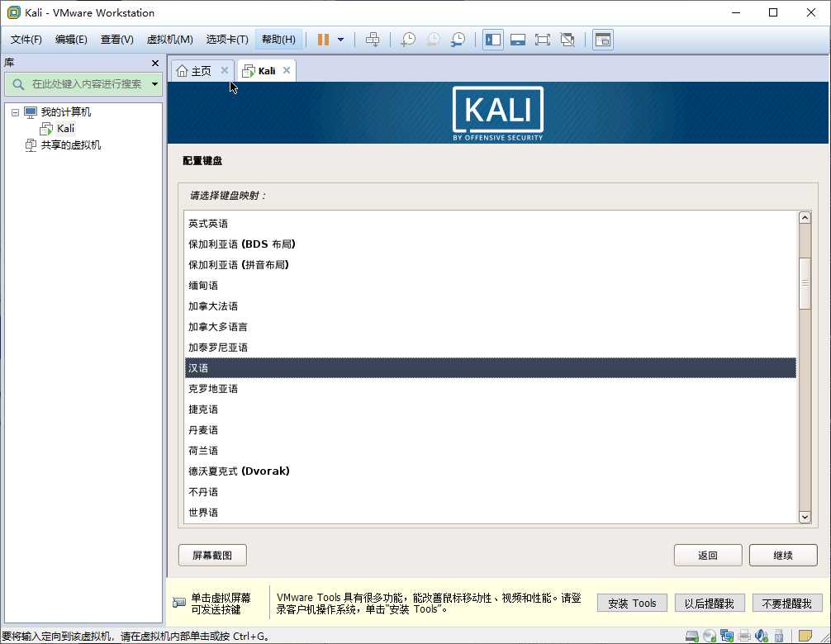Screen dimensions: 831x644
Task: Choose 加泰罗尼亚语 keyboard layout
Action: pos(490,348)
